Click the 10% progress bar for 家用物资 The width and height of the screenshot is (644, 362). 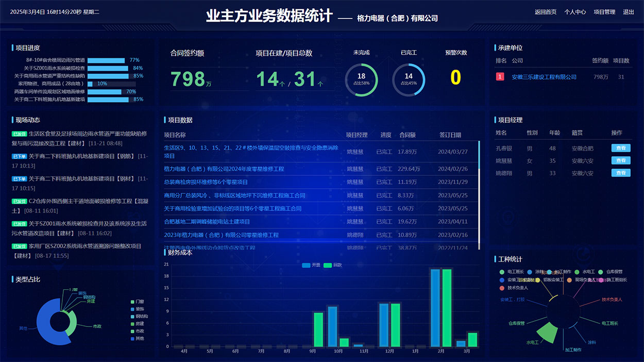tap(90, 84)
